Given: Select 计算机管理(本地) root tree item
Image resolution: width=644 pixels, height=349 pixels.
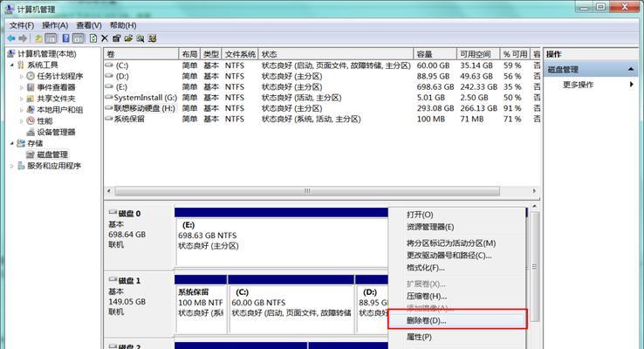Looking at the screenshot, I should (47, 54).
